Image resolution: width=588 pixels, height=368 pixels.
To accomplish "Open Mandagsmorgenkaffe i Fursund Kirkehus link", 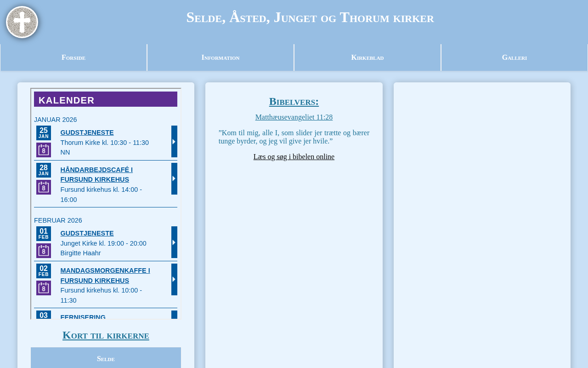I will 105,276.
